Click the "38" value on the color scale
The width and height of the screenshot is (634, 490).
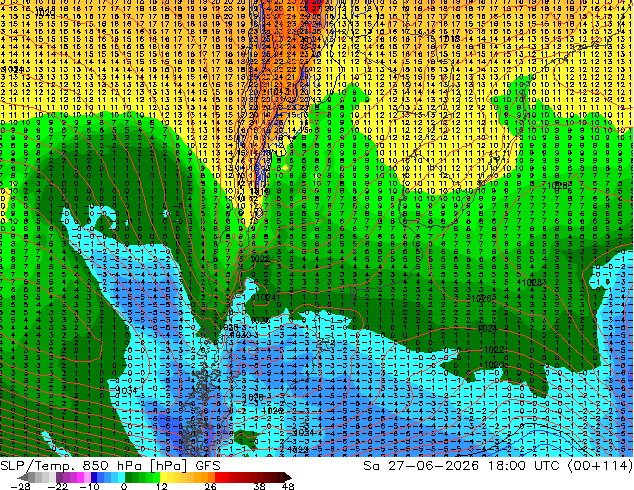(x=259, y=486)
